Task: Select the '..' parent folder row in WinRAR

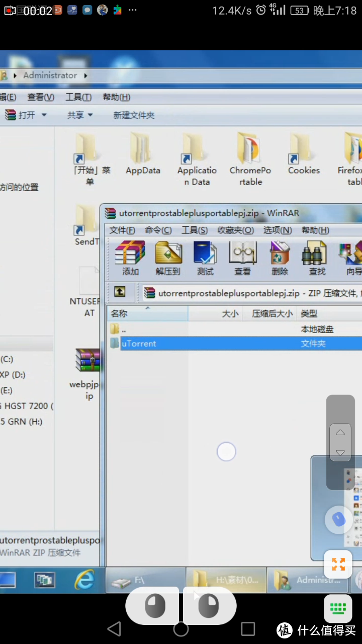Action: [235, 329]
